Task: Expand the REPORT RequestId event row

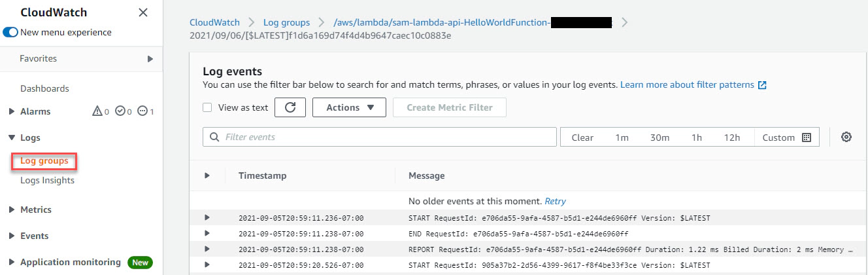Action: [207, 249]
